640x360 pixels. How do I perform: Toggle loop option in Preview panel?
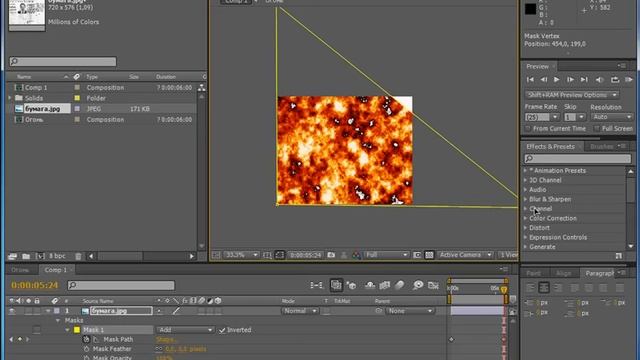615,80
